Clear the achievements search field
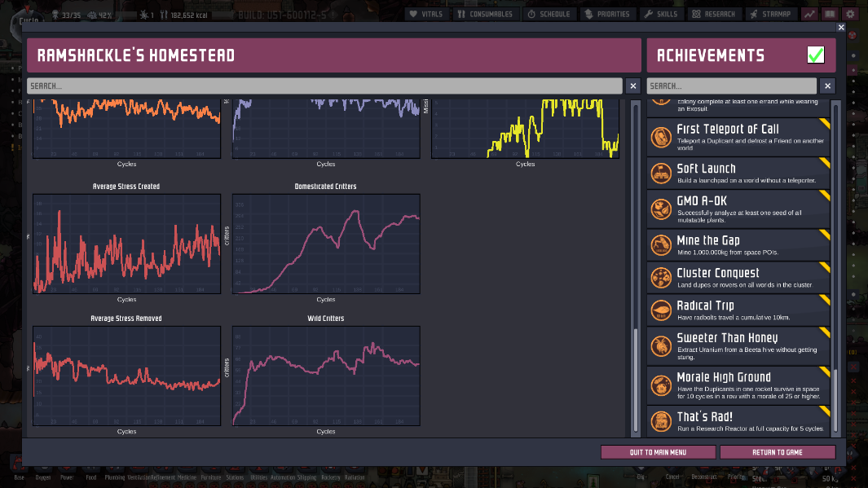868x488 pixels. pyautogui.click(x=827, y=86)
